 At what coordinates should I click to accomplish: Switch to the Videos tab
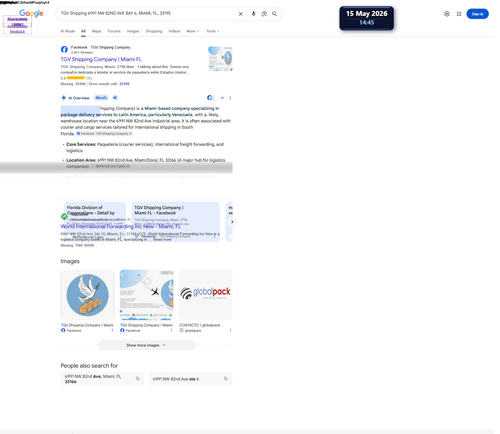[x=174, y=31]
